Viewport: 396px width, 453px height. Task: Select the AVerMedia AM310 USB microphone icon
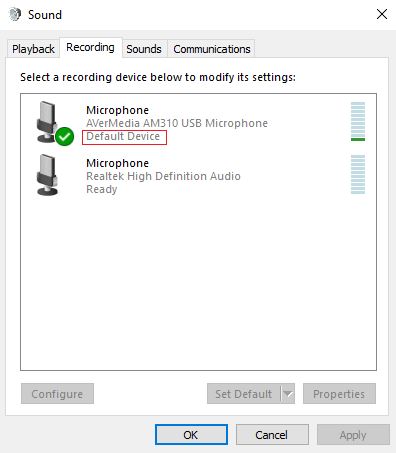[47, 122]
